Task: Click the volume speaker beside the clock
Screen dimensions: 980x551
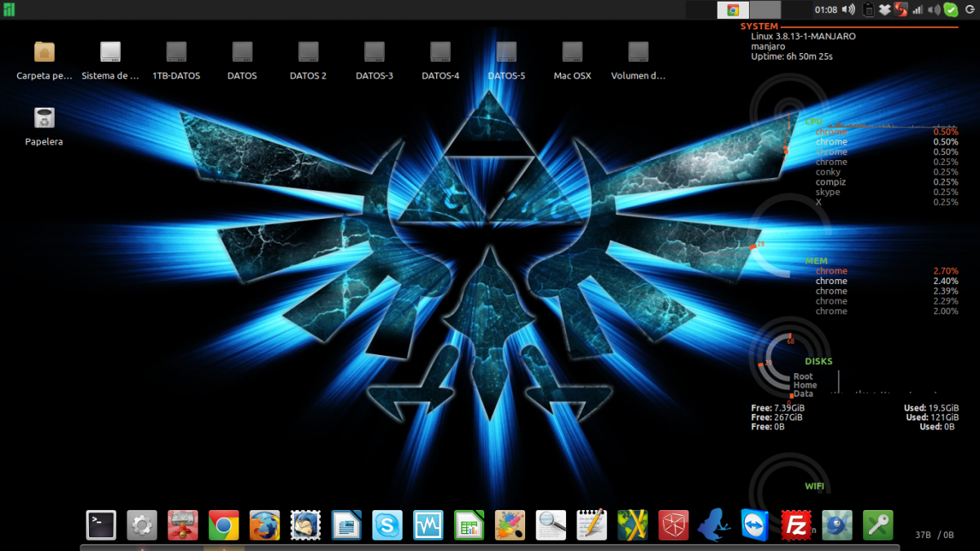Action: click(x=849, y=10)
